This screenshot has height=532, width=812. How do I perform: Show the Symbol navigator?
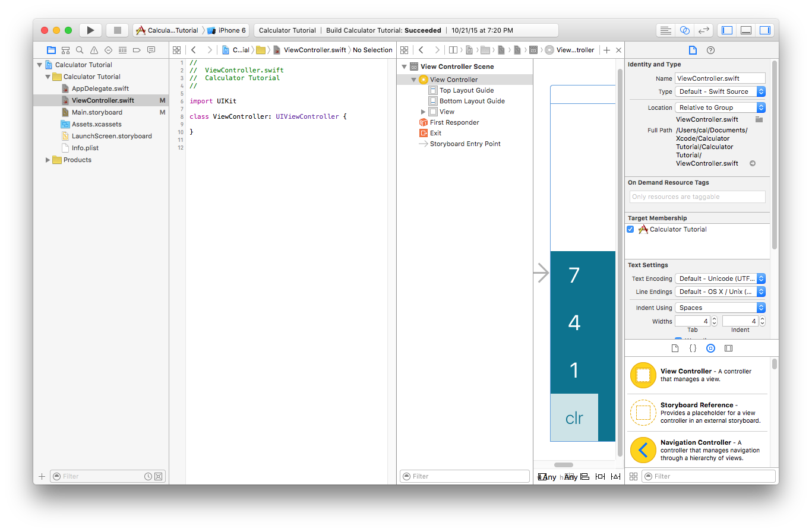tap(65, 50)
